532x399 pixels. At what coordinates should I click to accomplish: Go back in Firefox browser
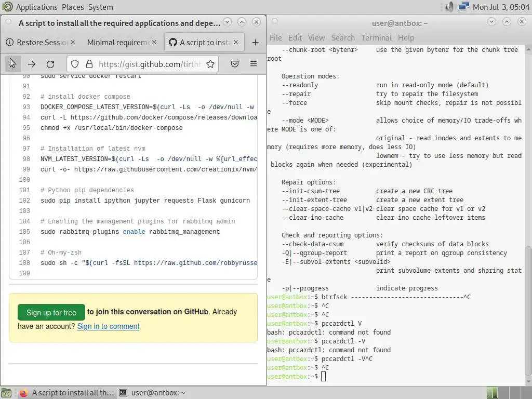coord(13,64)
